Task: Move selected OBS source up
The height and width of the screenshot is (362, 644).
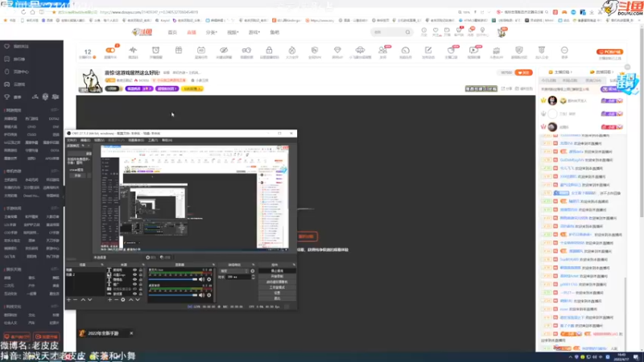Action: pyautogui.click(x=131, y=300)
